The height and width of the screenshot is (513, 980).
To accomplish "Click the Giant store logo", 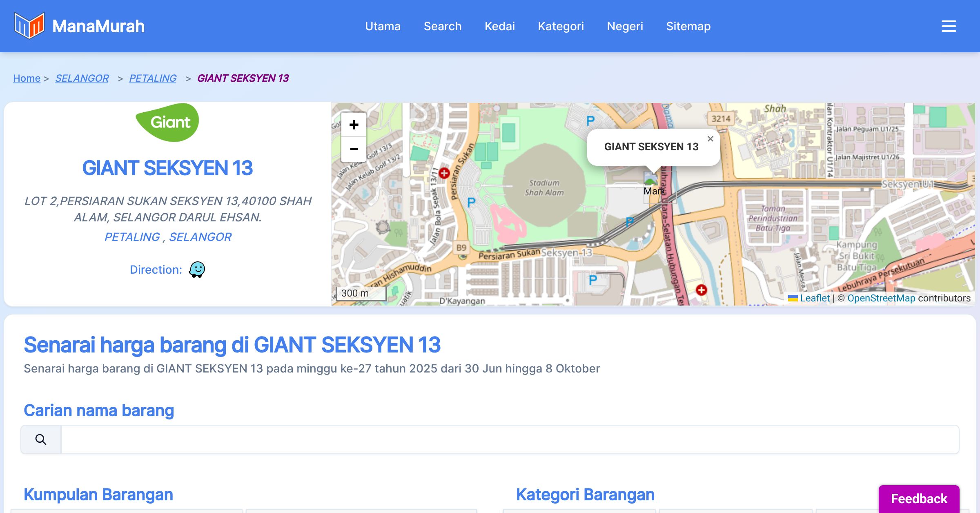I will click(x=167, y=123).
